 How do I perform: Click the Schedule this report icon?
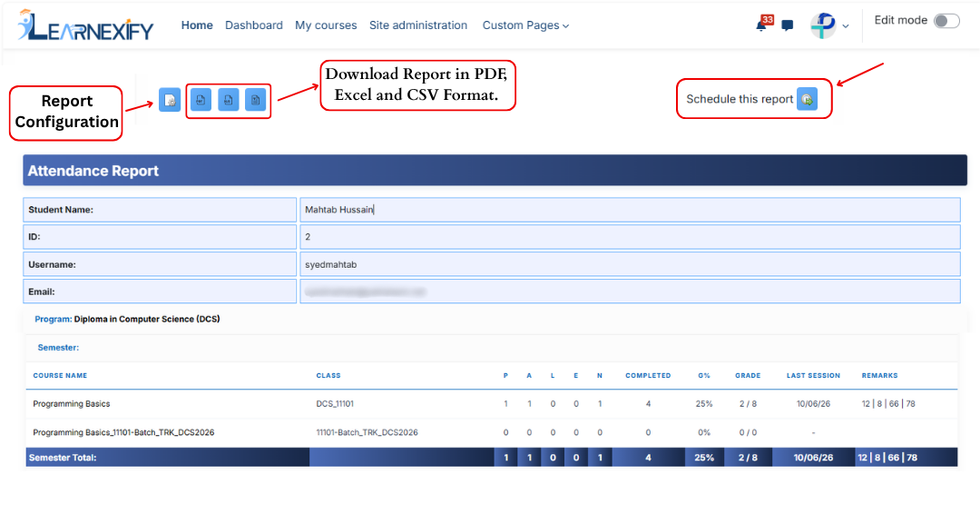point(807,99)
